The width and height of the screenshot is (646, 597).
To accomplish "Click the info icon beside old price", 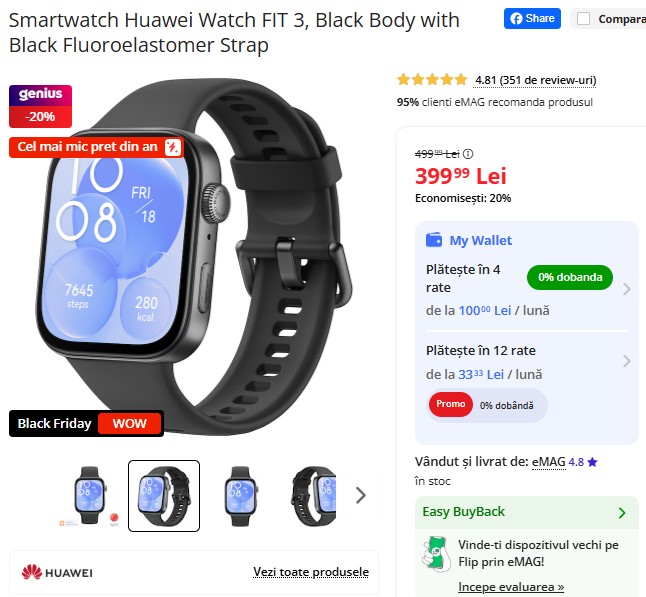I will pyautogui.click(x=468, y=154).
